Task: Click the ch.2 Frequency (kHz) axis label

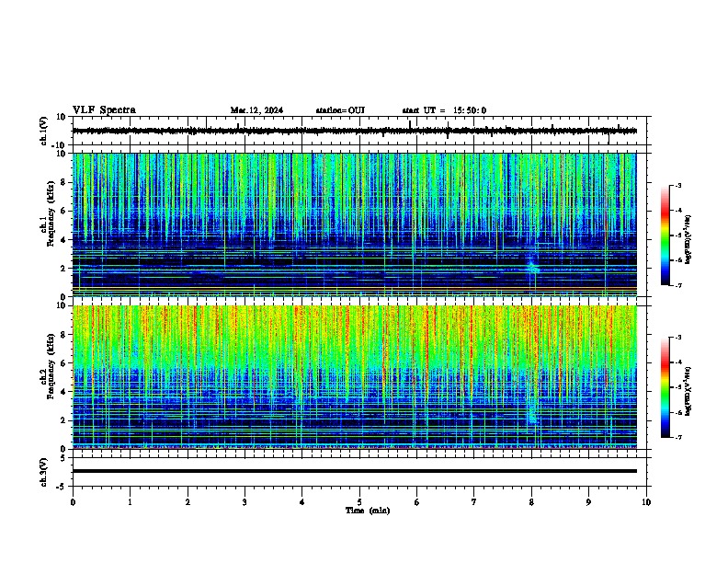Action: click(x=48, y=367)
